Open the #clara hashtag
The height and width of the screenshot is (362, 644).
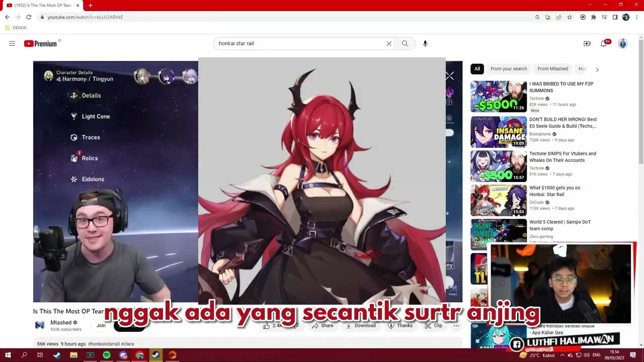click(127, 344)
